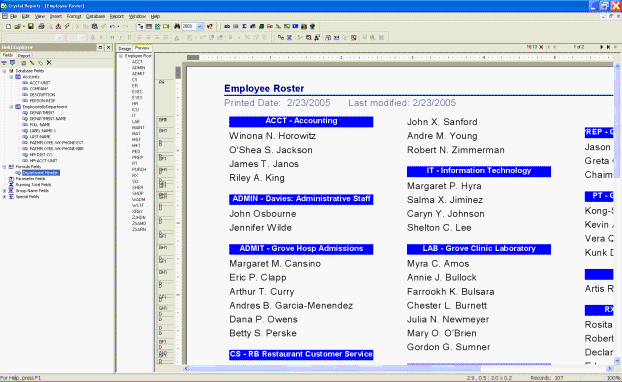This screenshot has height=382, width=622.
Task: Switch to the Design tab
Action: pyautogui.click(x=125, y=48)
